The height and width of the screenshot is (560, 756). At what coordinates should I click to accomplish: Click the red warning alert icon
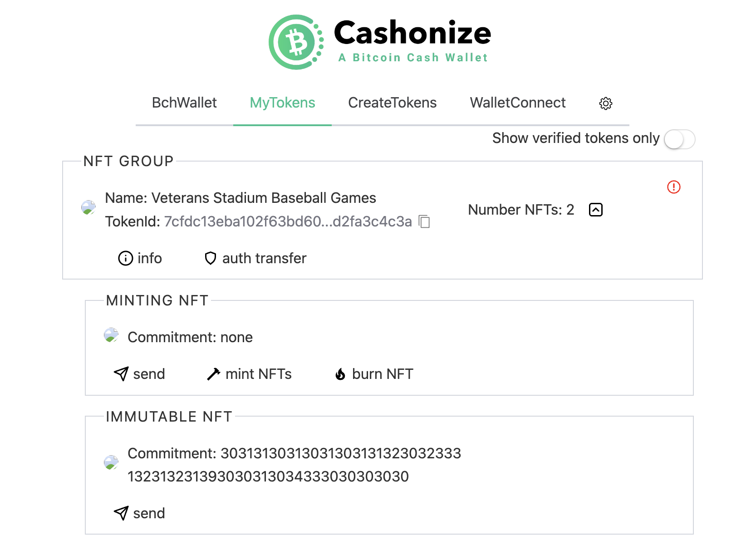(673, 187)
